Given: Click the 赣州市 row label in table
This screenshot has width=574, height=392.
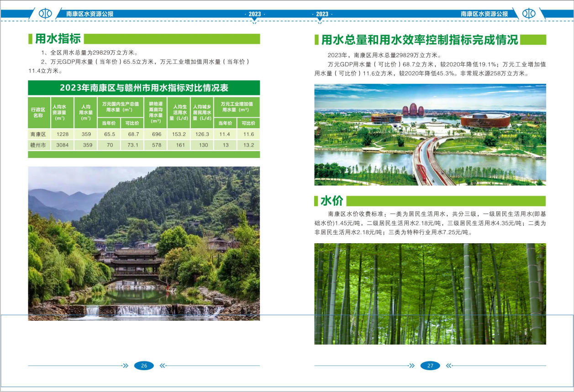Looking at the screenshot, I should pyautogui.click(x=38, y=145).
